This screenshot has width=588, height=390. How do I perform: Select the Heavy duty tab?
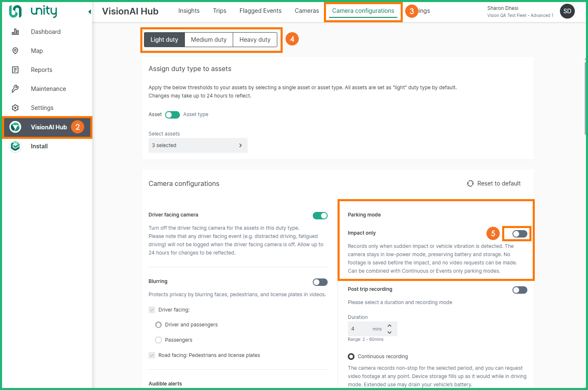[x=255, y=40]
